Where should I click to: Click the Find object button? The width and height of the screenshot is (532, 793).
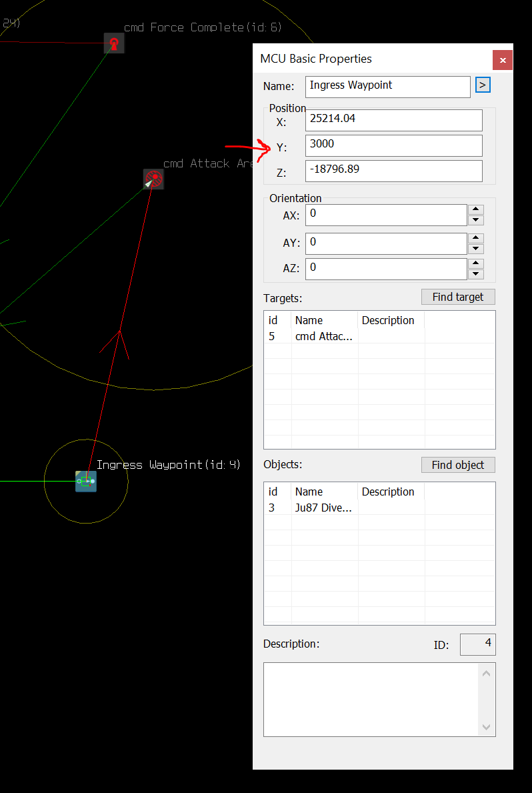click(x=458, y=465)
